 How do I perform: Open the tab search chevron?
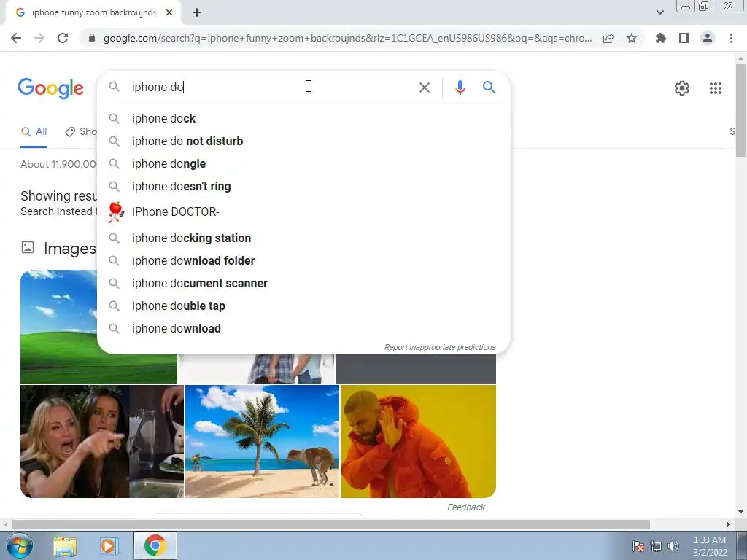coord(659,12)
